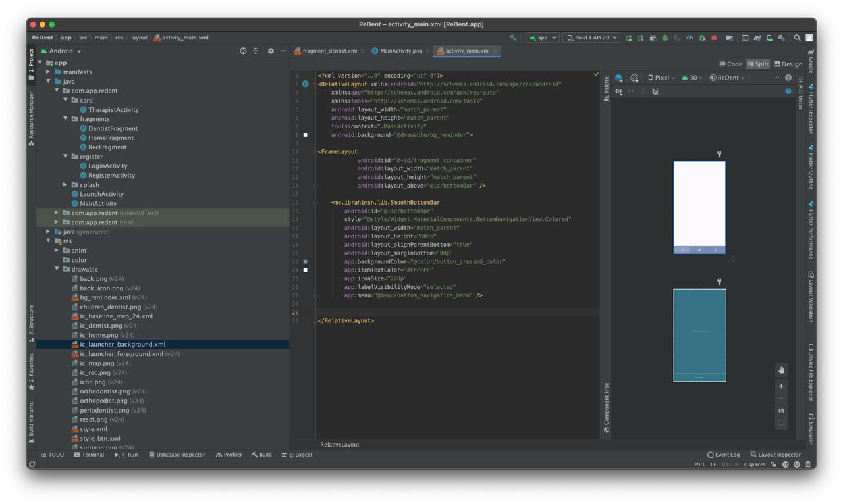This screenshot has height=504, width=843.
Task: Expand the manifests folder
Action: [x=49, y=72]
